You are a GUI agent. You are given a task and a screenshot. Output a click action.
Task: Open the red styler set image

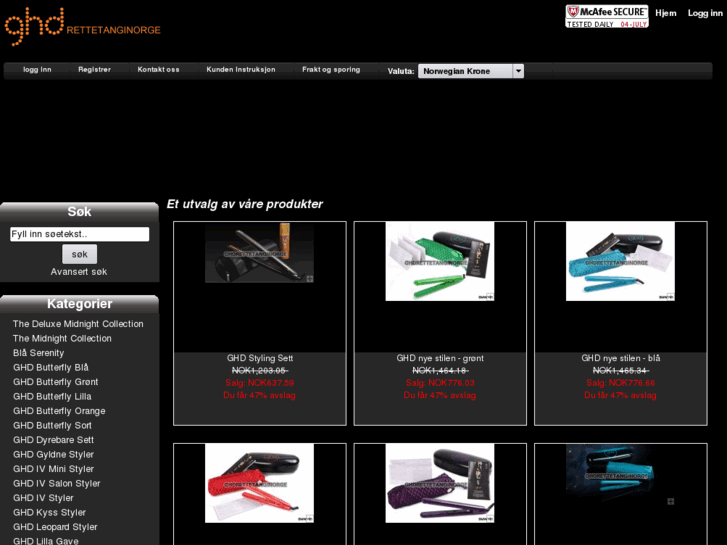(260, 483)
